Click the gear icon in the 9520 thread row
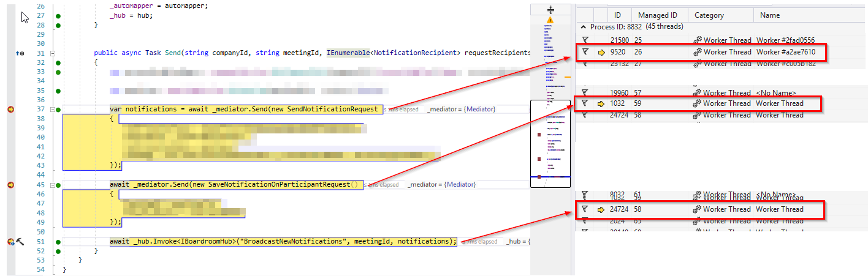The width and height of the screenshot is (868, 276). tap(697, 53)
